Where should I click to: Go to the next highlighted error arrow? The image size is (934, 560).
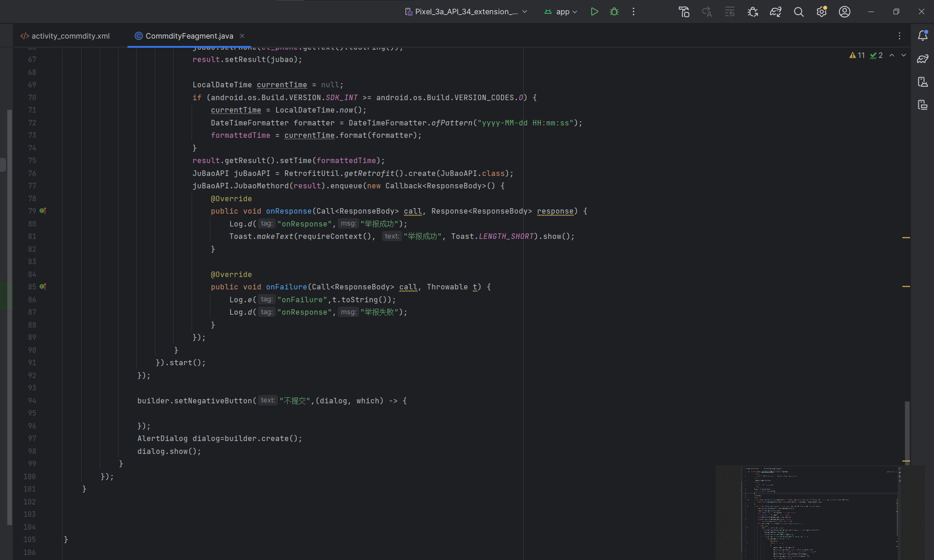[904, 55]
